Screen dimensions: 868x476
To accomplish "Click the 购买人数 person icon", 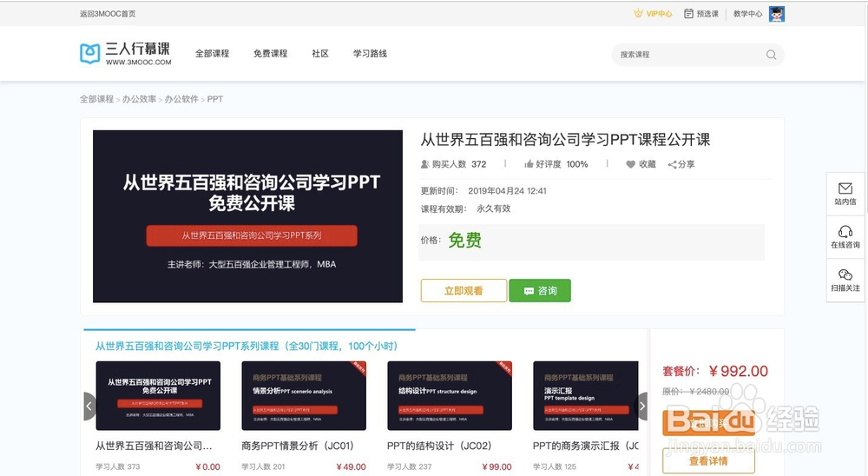I will click(425, 164).
